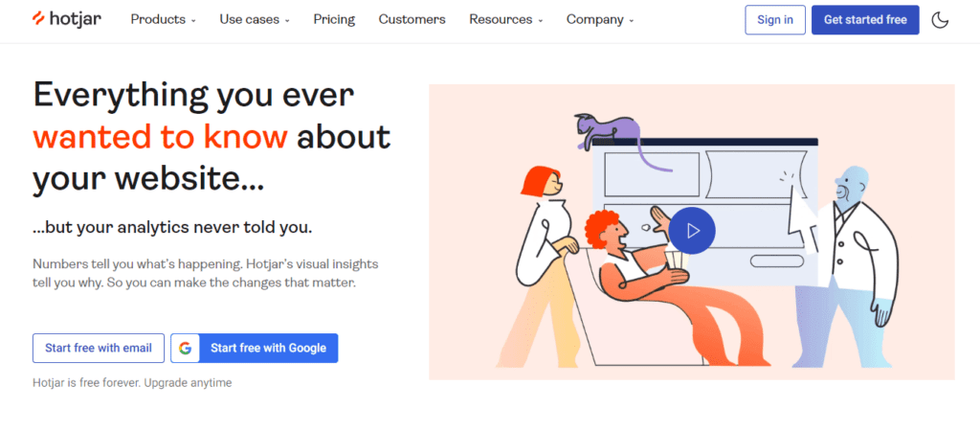Expand the Products dropdown menu
This screenshot has height=431, width=980.
tap(163, 19)
